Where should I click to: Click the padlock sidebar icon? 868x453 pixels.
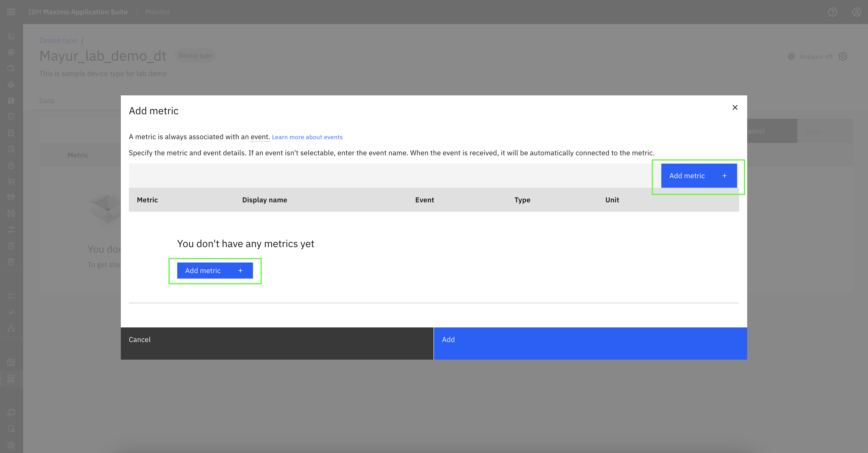tap(11, 165)
